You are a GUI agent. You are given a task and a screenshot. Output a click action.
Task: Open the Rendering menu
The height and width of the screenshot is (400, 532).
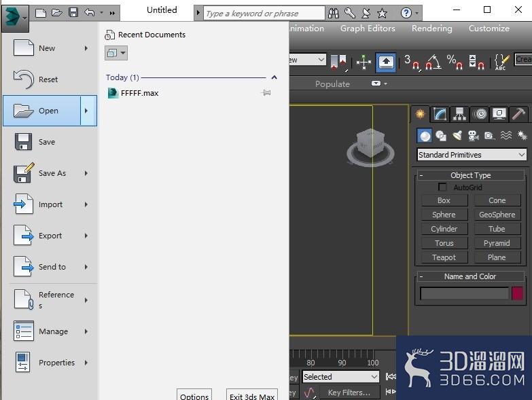[432, 29]
